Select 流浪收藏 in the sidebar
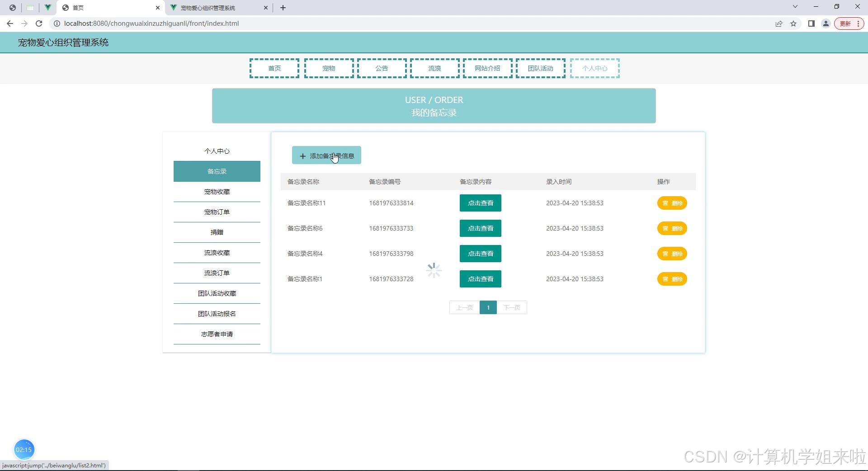868x471 pixels. pos(217,253)
